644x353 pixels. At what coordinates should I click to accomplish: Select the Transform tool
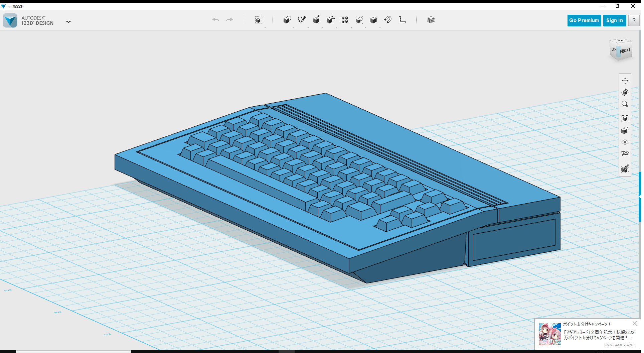click(x=259, y=20)
